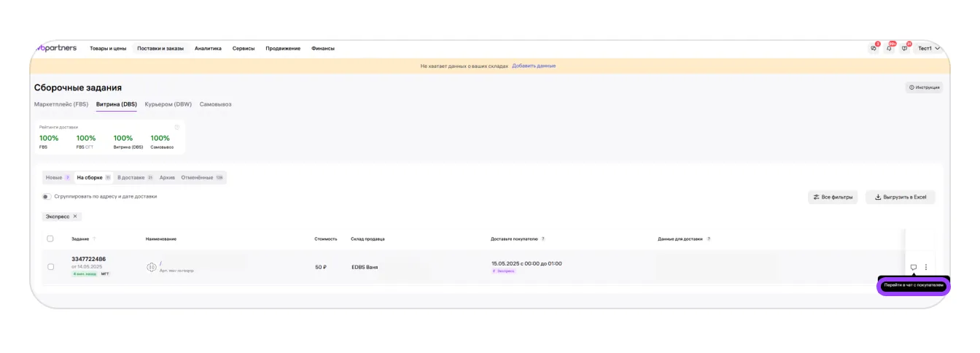Image resolution: width=980 pixels, height=353 pixels.
Task: Open the chats icon in the top bar
Action: (874, 48)
